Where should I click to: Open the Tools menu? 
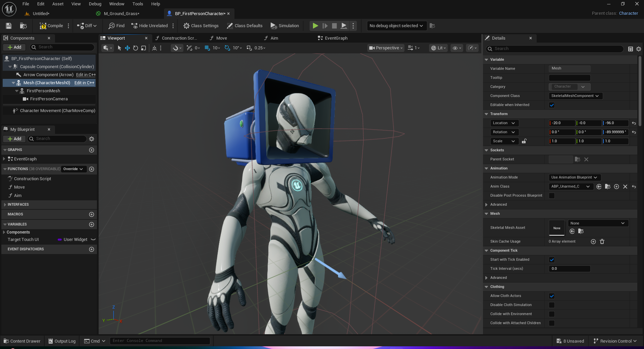click(x=138, y=4)
